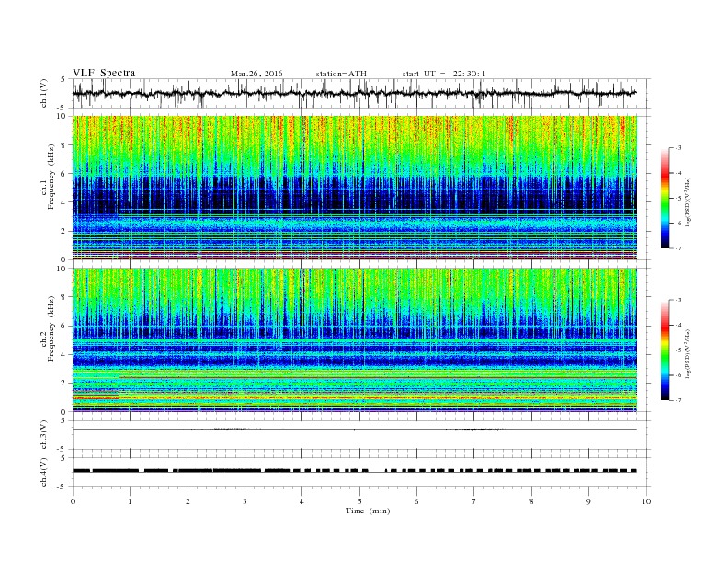Image resolution: width=728 pixels, height=563 pixels.
Task: Click the "ch.3(V)" axis label
Action: (x=44, y=435)
